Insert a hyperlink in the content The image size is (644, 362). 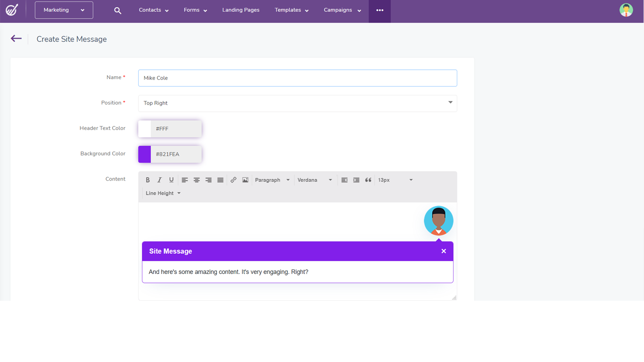[233, 180]
